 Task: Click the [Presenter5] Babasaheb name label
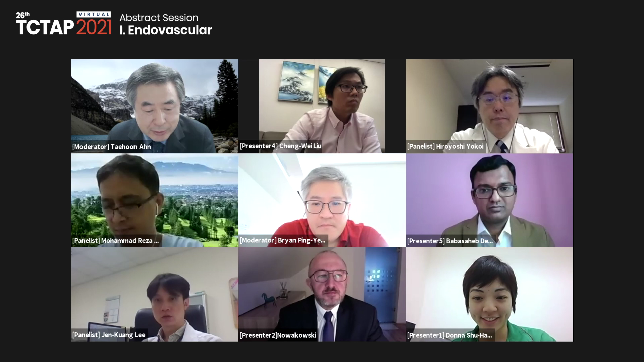click(450, 241)
